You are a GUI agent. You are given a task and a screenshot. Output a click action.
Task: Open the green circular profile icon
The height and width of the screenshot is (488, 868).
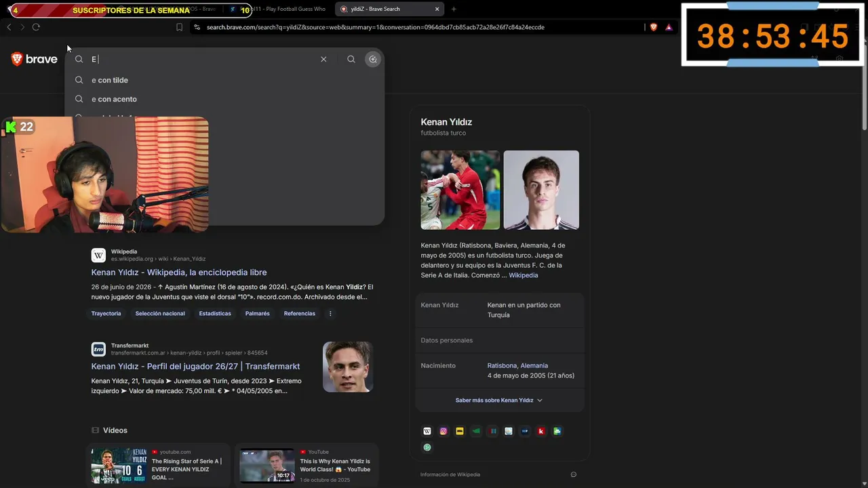pyautogui.click(x=427, y=447)
